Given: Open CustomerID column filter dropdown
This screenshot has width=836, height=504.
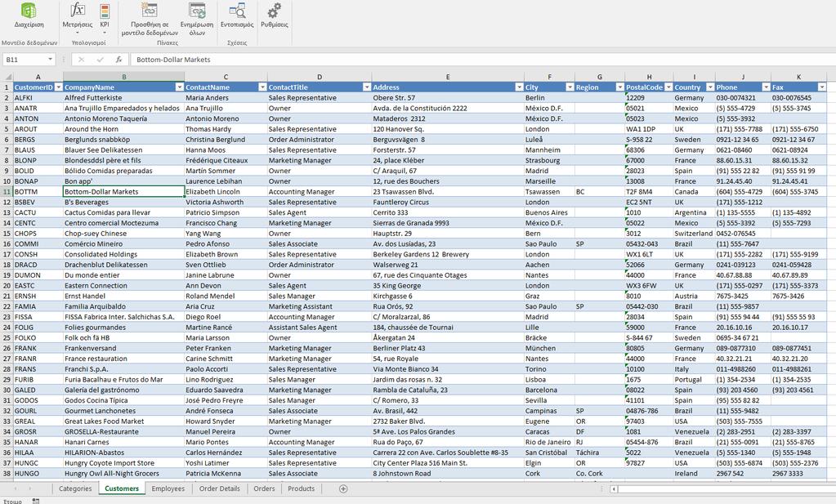Looking at the screenshot, I should click(58, 87).
